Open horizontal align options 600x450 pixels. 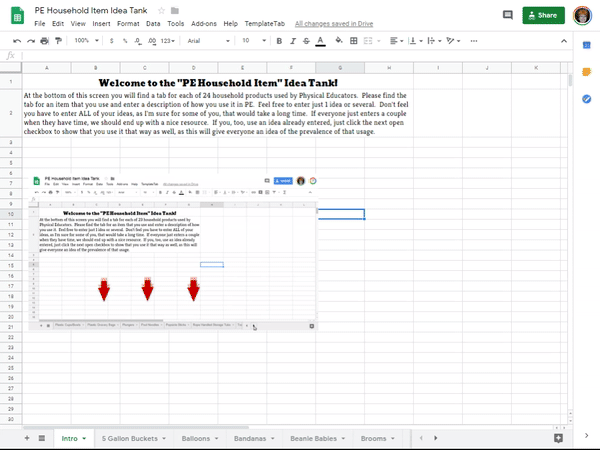click(x=396, y=41)
